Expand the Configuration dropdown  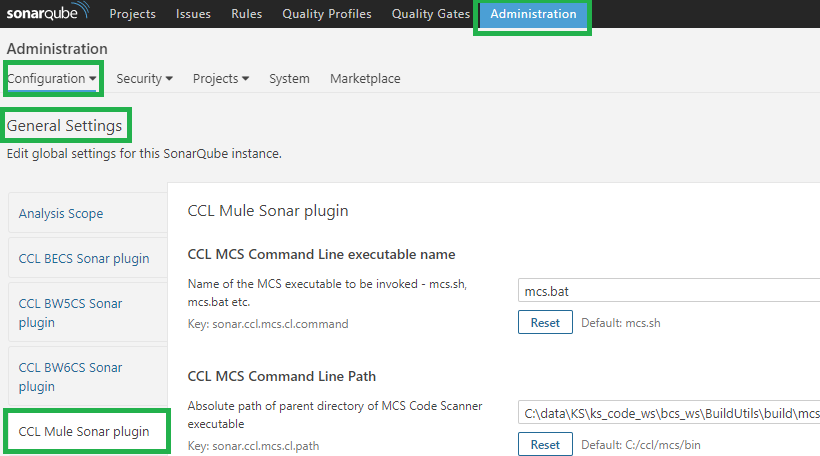coord(52,78)
